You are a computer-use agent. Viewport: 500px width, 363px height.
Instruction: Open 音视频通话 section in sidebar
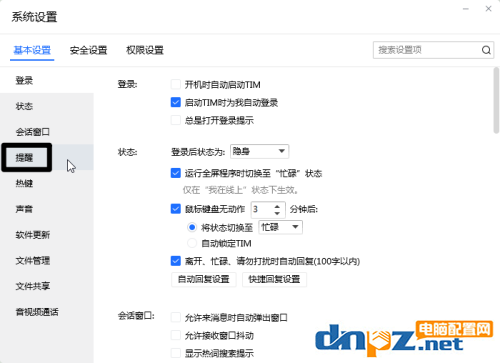tap(47, 312)
